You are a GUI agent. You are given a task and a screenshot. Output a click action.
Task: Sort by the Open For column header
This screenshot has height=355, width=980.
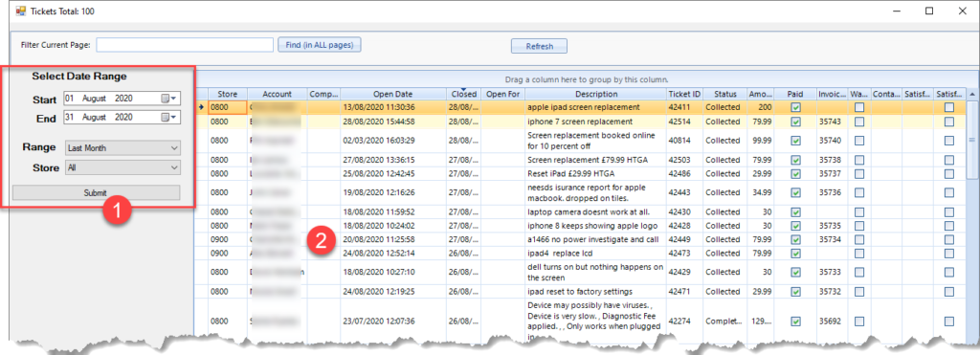tap(502, 94)
